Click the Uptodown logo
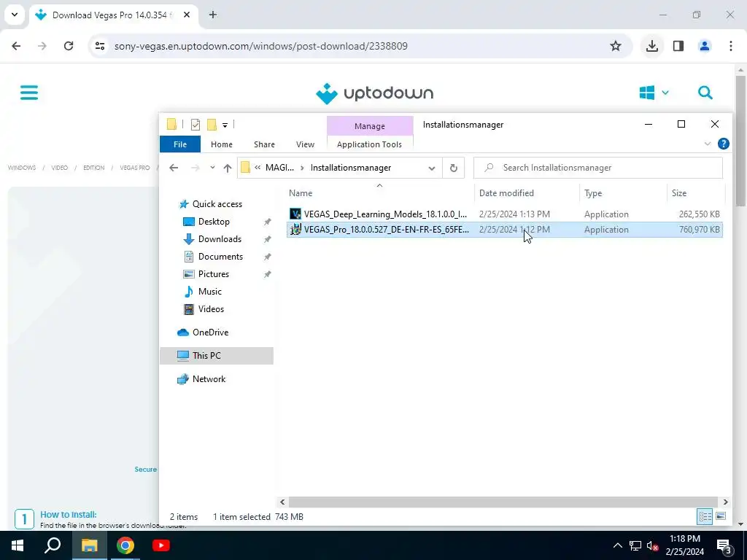 click(x=374, y=93)
